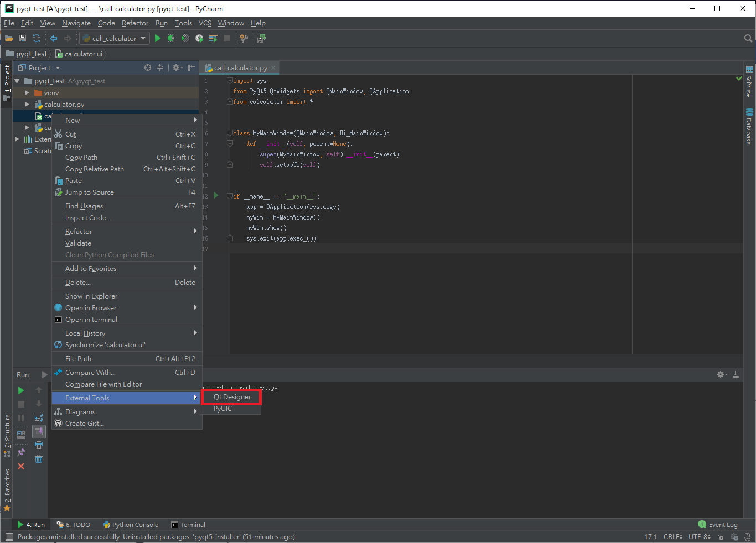The width and height of the screenshot is (756, 543).
Task: Expand the venv folder in project tree
Action: pyautogui.click(x=27, y=93)
